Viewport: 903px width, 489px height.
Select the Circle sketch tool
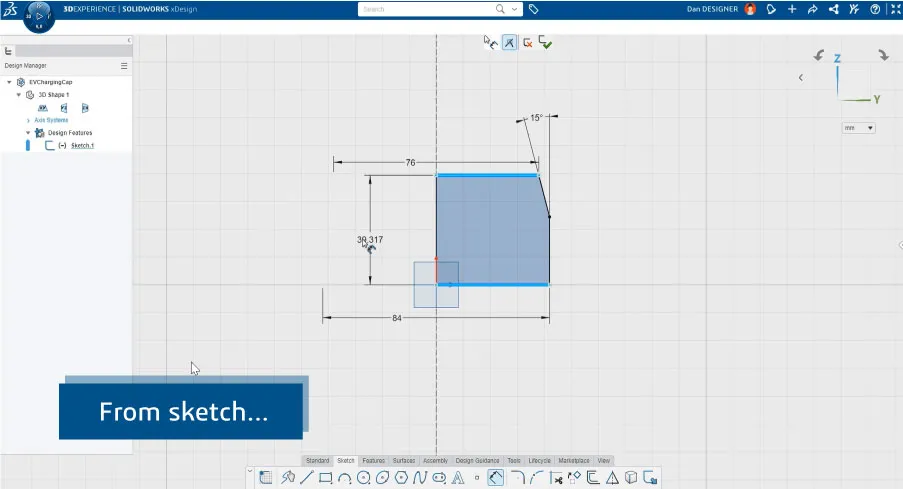coord(363,477)
